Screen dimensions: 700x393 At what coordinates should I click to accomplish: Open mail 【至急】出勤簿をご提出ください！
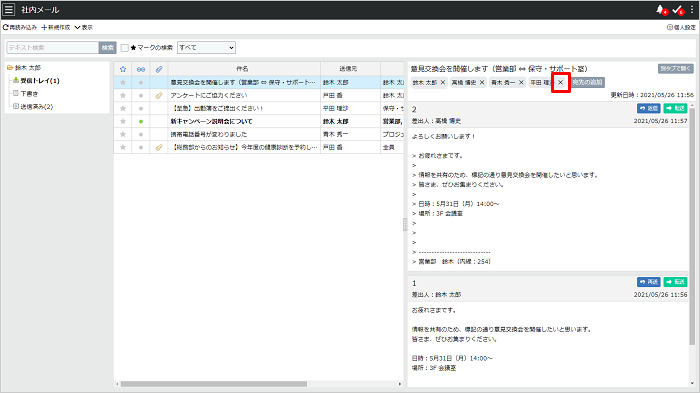[217, 109]
